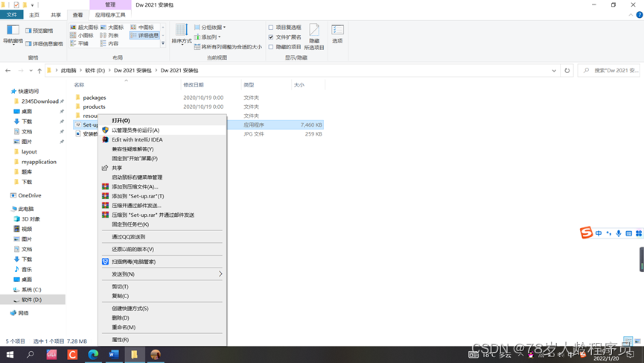This screenshot has height=363, width=644.
Task: Open 网络 in the navigation pane
Action: tap(23, 313)
